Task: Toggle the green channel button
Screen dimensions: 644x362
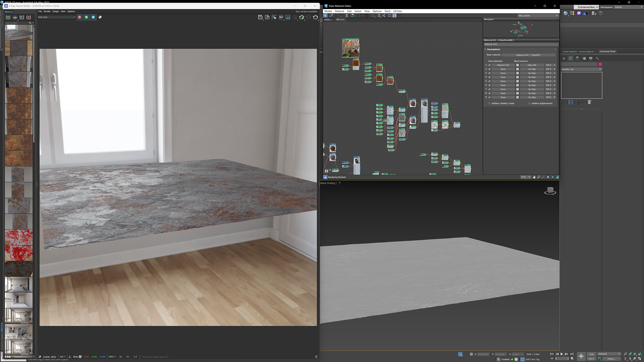Action: pos(87,17)
